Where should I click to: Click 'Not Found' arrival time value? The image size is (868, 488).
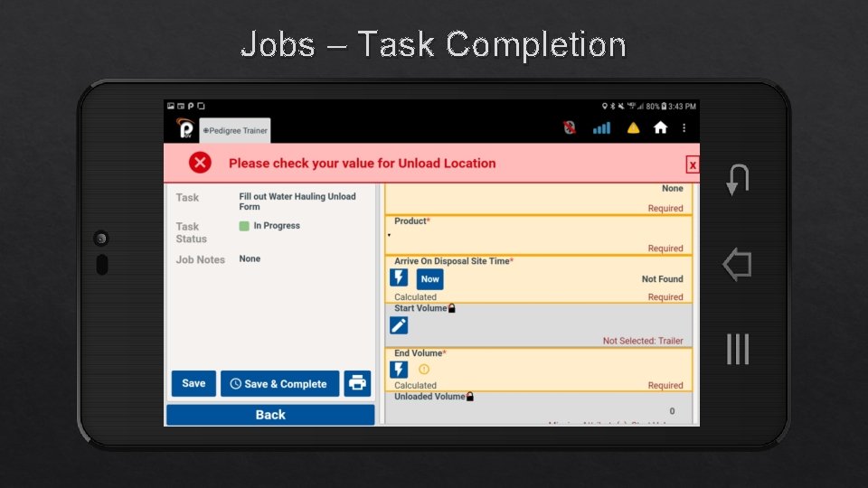pyautogui.click(x=662, y=279)
